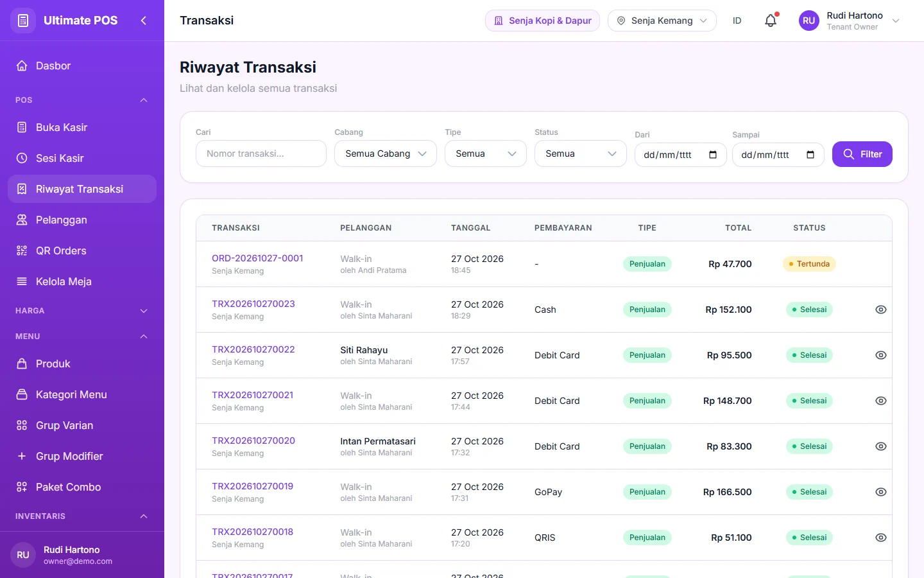Open transaction TRX202610270023 link
924x578 pixels.
[253, 304]
